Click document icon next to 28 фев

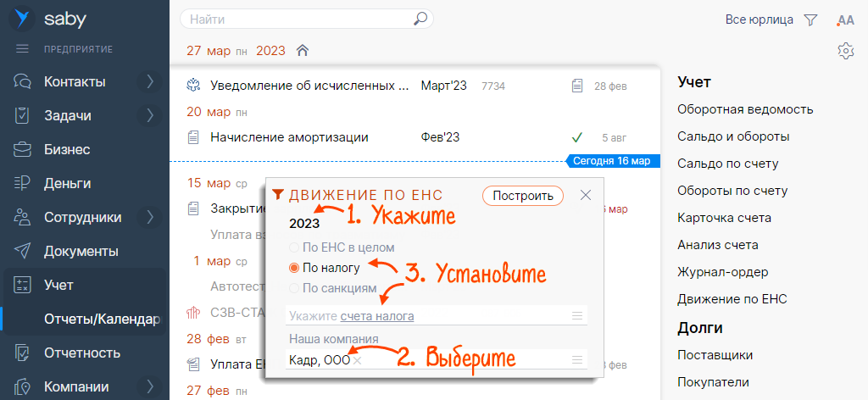[576, 86]
